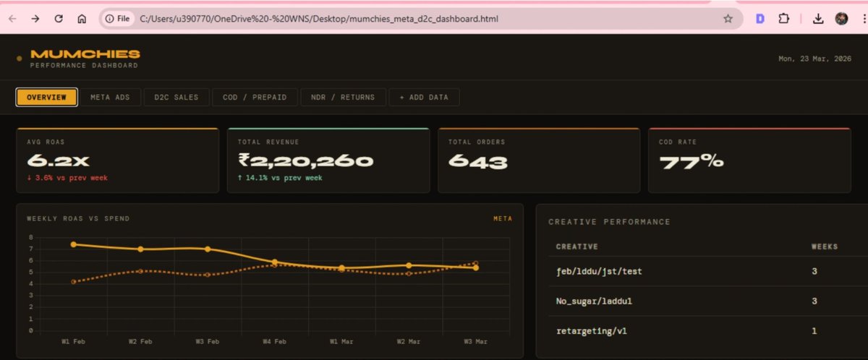Click the Mumchies logo title
The height and width of the screenshot is (360, 868).
pyautogui.click(x=85, y=54)
